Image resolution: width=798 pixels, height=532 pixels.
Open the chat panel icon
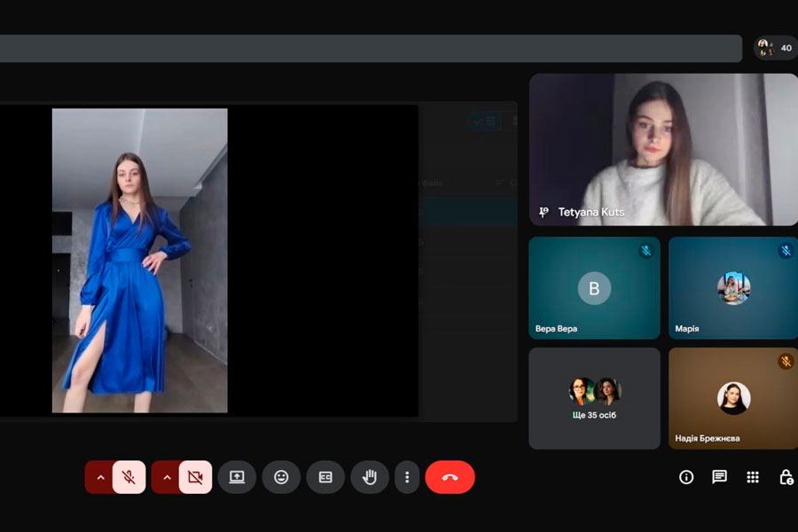pyautogui.click(x=719, y=477)
